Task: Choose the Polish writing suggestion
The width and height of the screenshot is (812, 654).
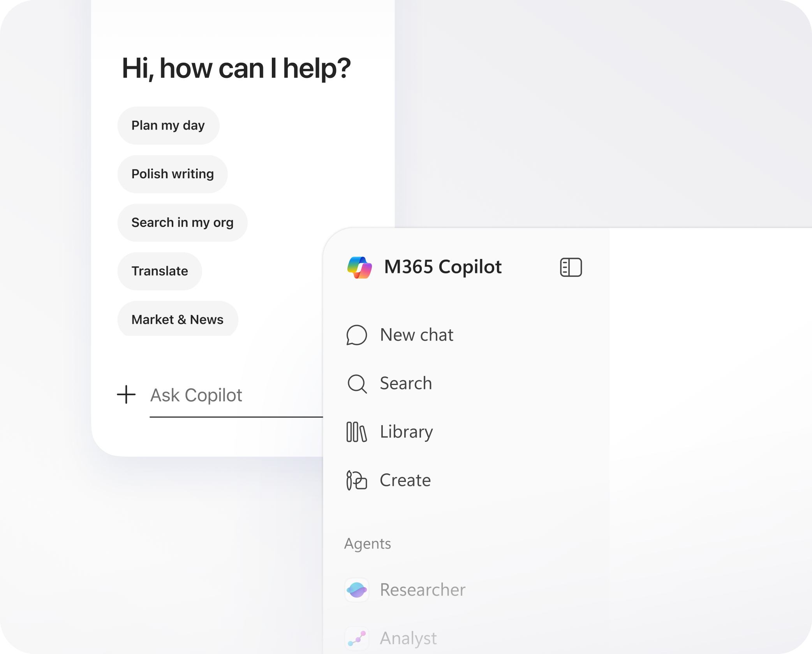Action: 173,174
